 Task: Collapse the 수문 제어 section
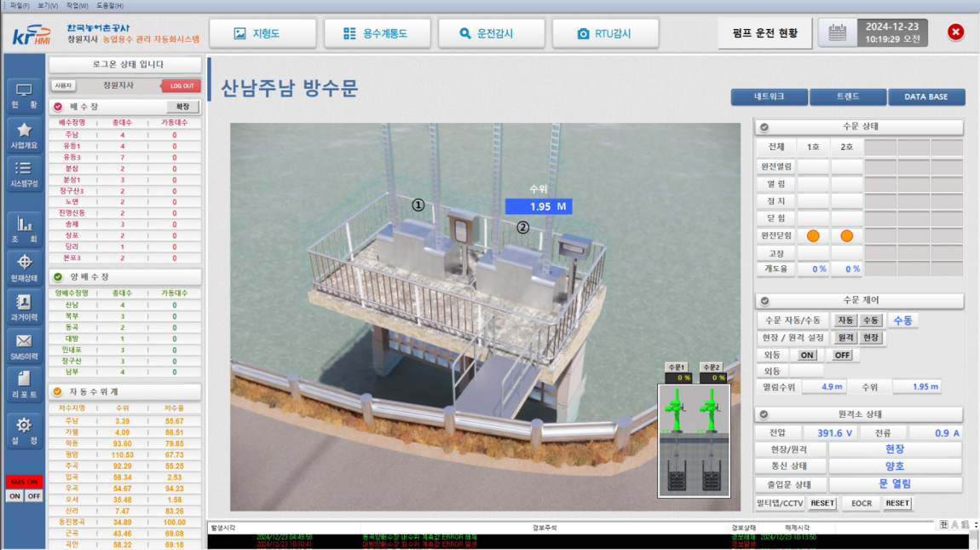764,301
